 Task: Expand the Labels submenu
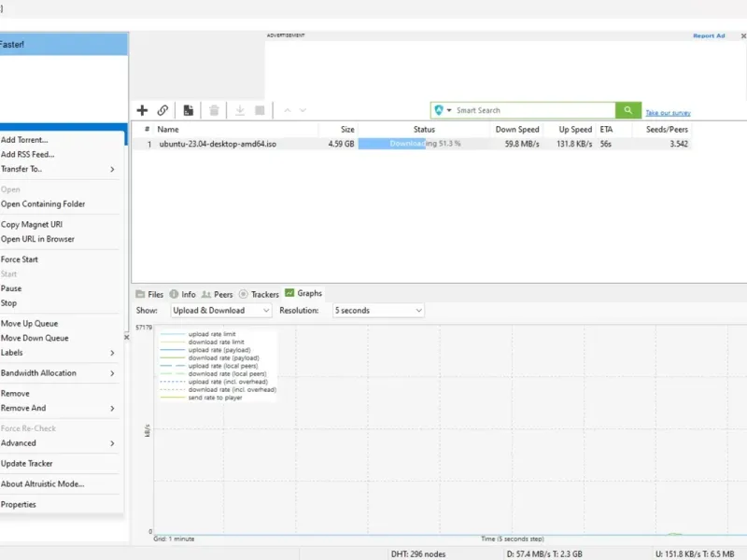60,353
